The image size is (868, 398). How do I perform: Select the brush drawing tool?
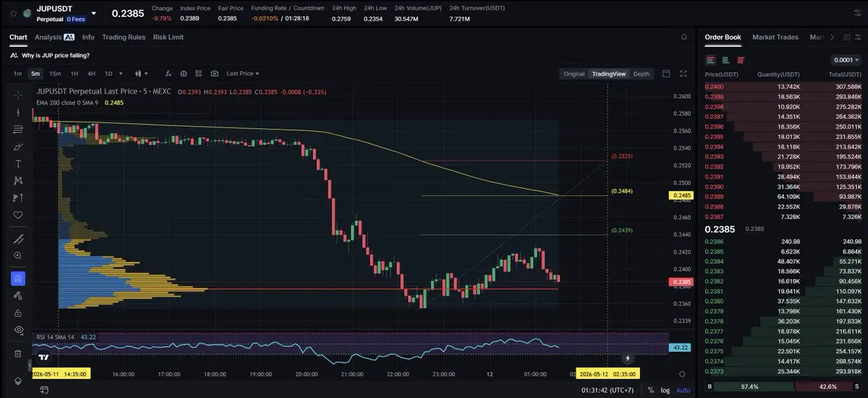tap(18, 147)
